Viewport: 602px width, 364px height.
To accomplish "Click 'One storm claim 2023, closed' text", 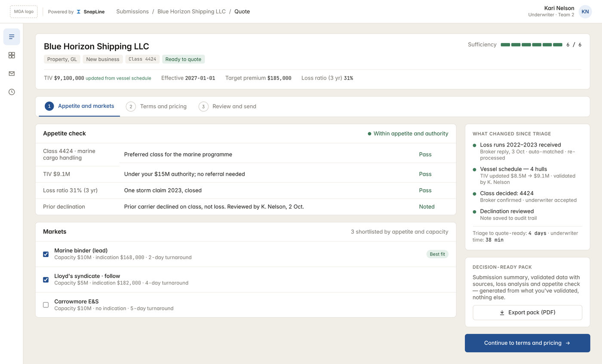I will (163, 190).
